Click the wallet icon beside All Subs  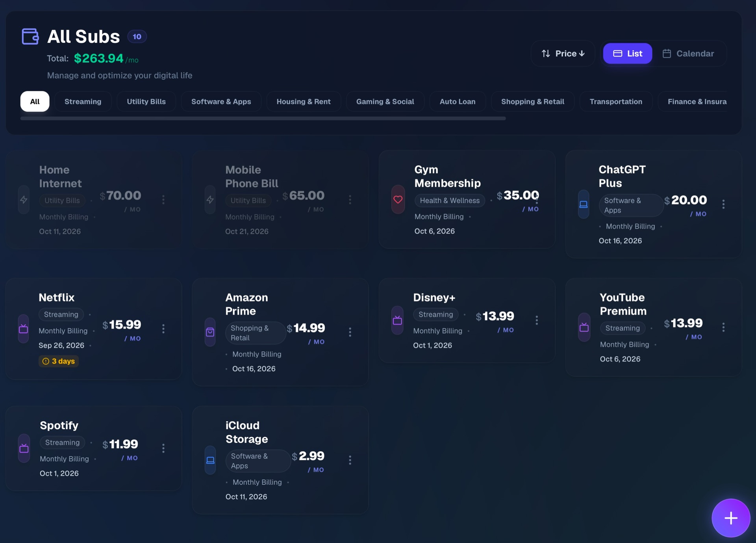[30, 36]
